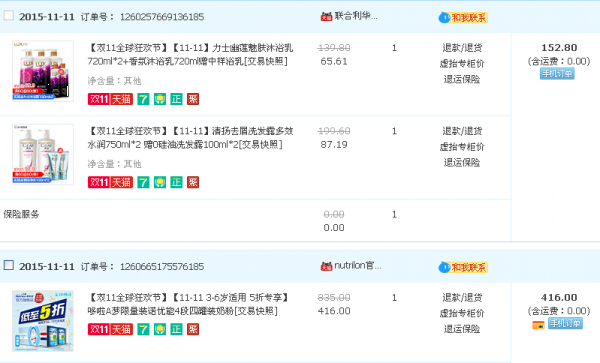Screen dimensions: 600x363
Task: Click the bold 416.00 order total
Action: point(559,298)
